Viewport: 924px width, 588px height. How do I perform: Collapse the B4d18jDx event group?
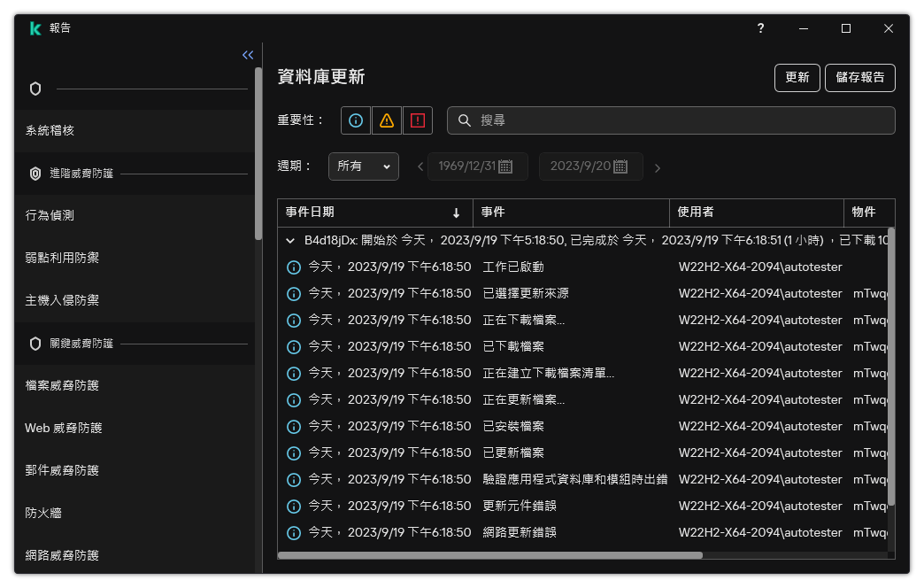pos(289,239)
